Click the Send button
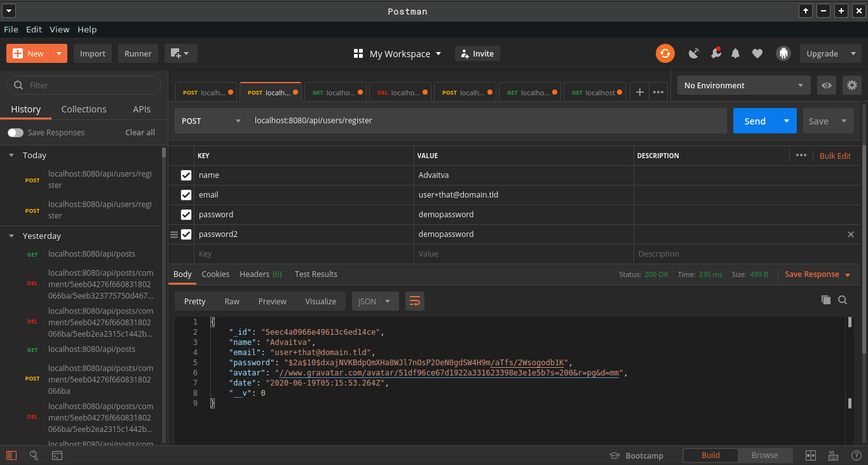868x465 pixels. point(754,121)
